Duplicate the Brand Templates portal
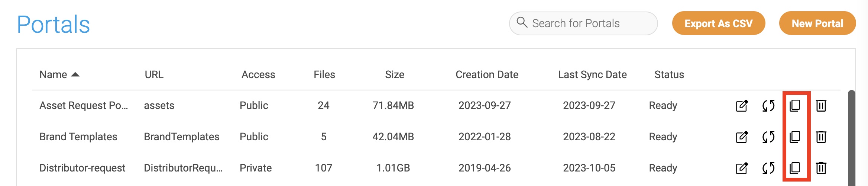Image resolution: width=868 pixels, height=186 pixels. (x=795, y=137)
